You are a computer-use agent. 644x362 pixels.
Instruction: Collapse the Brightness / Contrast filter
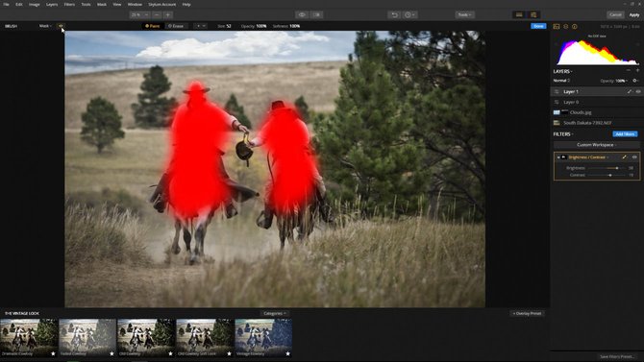click(558, 157)
